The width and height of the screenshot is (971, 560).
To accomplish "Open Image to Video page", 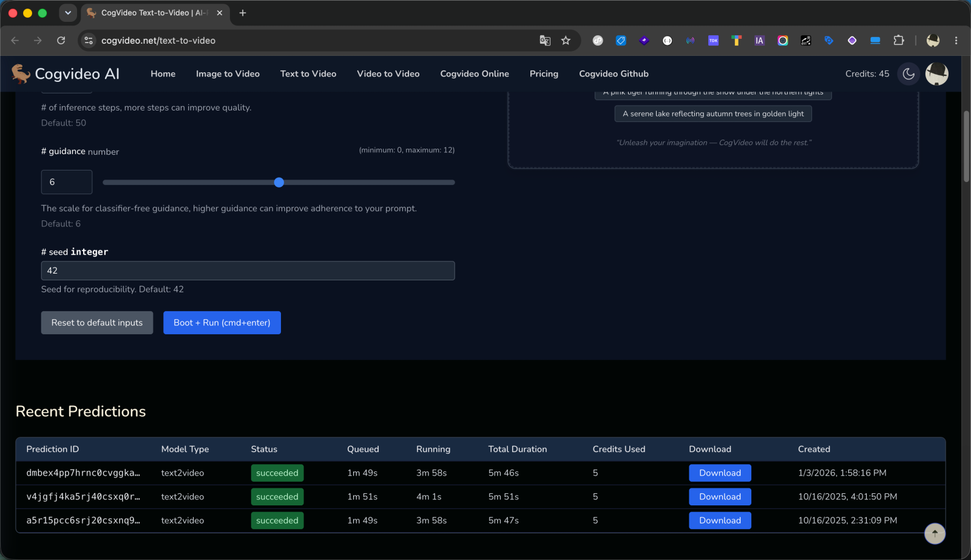I will click(228, 74).
